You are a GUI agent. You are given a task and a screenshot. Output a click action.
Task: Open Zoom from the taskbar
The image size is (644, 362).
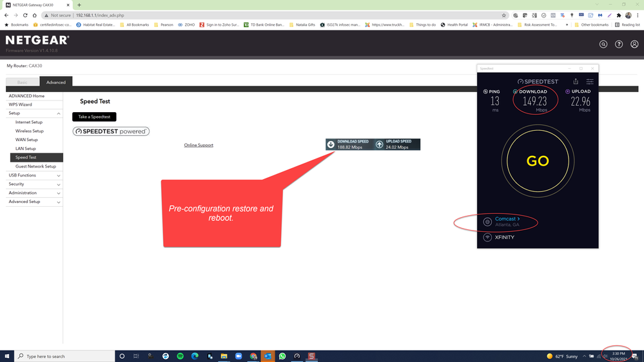pyautogui.click(x=239, y=356)
